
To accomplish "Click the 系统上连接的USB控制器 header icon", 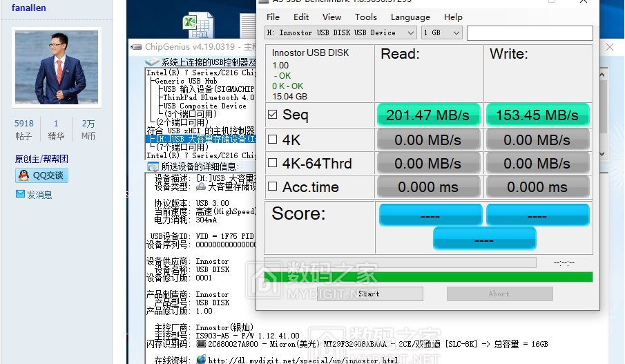I will coord(152,61).
